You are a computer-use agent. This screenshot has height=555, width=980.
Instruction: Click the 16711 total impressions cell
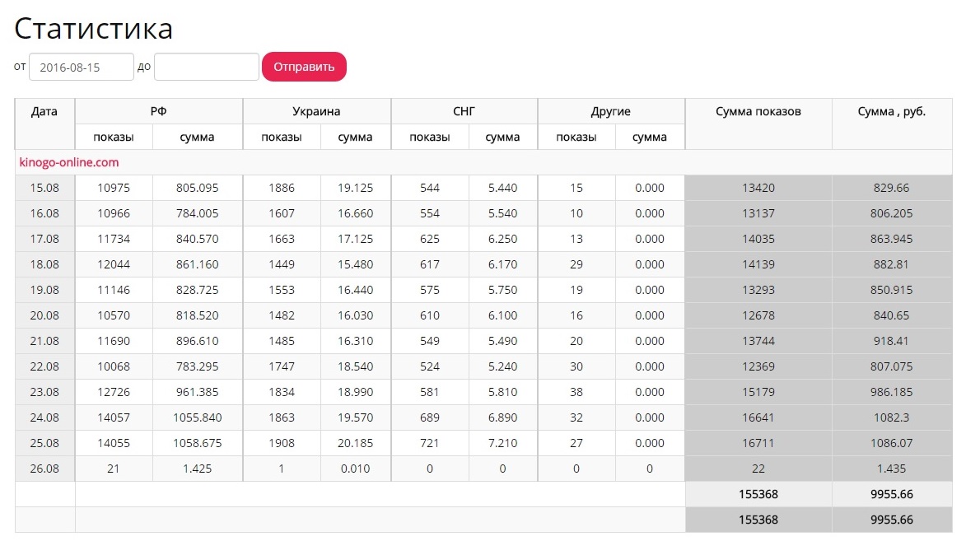tap(758, 443)
